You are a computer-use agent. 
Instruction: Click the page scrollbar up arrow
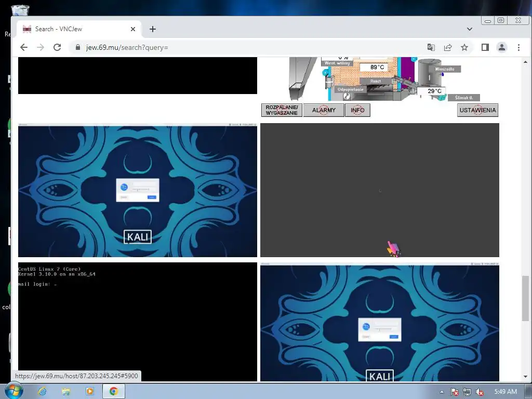click(x=525, y=62)
